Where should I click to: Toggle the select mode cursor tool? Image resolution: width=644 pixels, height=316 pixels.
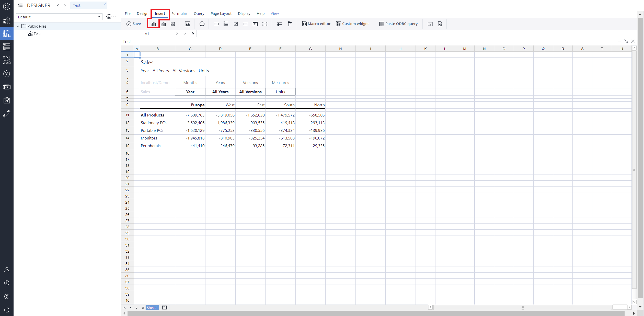[430, 24]
